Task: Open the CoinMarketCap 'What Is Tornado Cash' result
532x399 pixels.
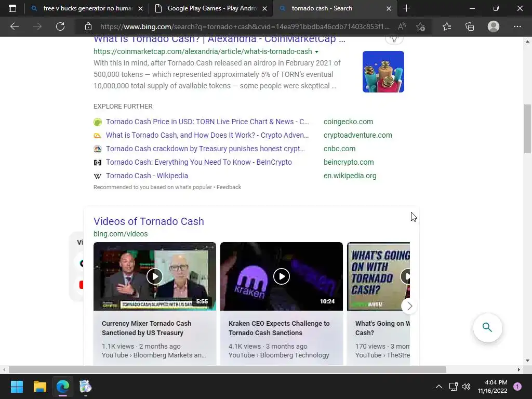Action: pos(219,39)
